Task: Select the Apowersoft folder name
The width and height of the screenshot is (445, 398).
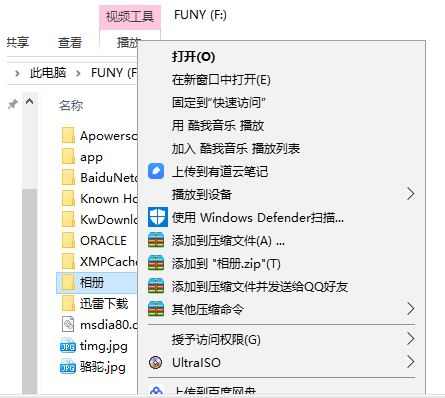Action: tap(108, 136)
